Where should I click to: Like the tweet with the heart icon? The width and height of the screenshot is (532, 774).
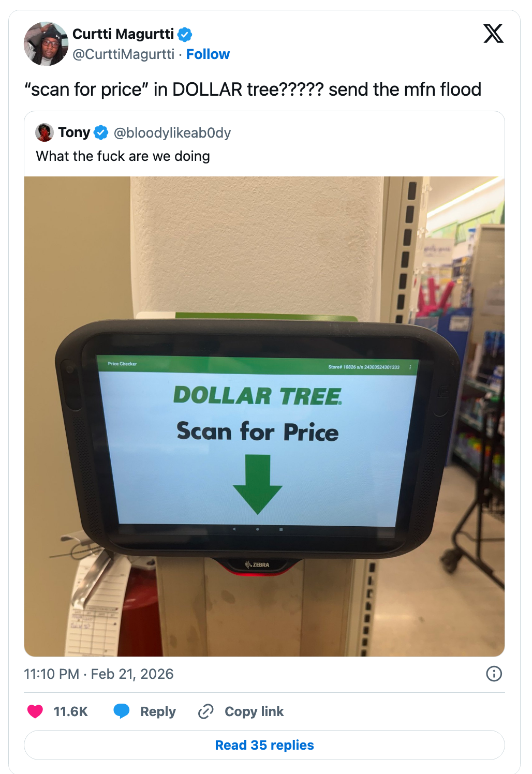(x=35, y=711)
